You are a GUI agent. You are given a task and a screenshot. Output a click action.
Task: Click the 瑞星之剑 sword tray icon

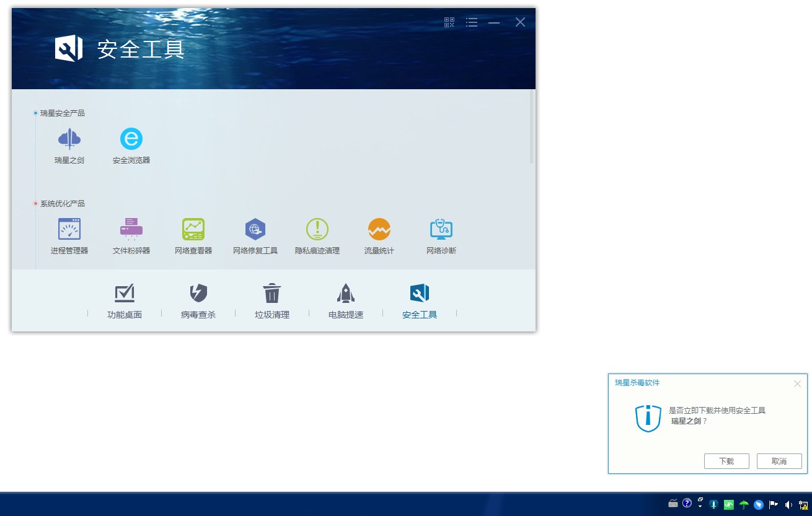coord(714,505)
